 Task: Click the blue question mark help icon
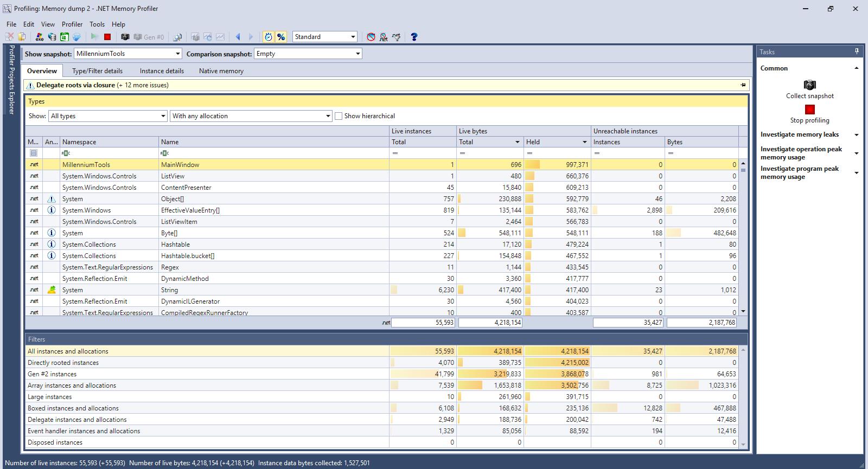pyautogui.click(x=414, y=37)
